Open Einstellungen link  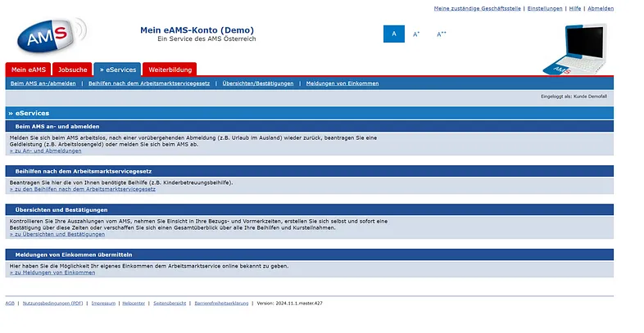click(x=545, y=9)
